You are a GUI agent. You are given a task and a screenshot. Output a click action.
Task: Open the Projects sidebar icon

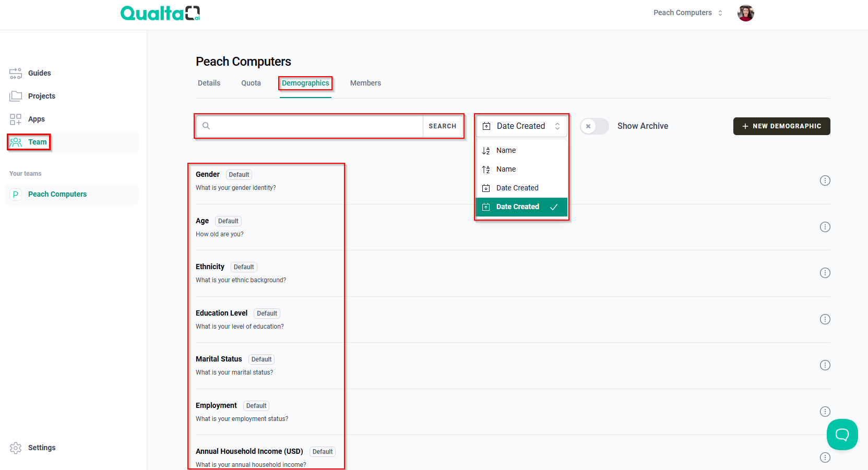coord(16,96)
